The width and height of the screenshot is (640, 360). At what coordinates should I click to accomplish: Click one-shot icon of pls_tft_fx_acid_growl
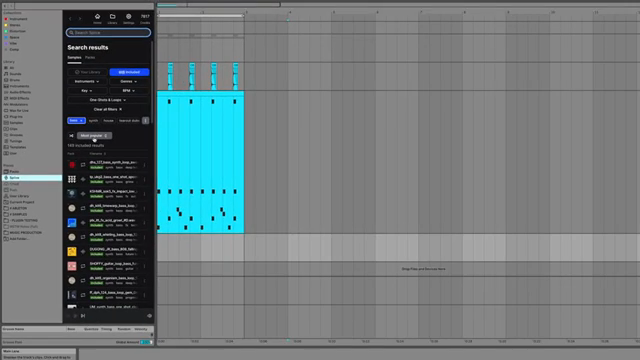coord(83,223)
